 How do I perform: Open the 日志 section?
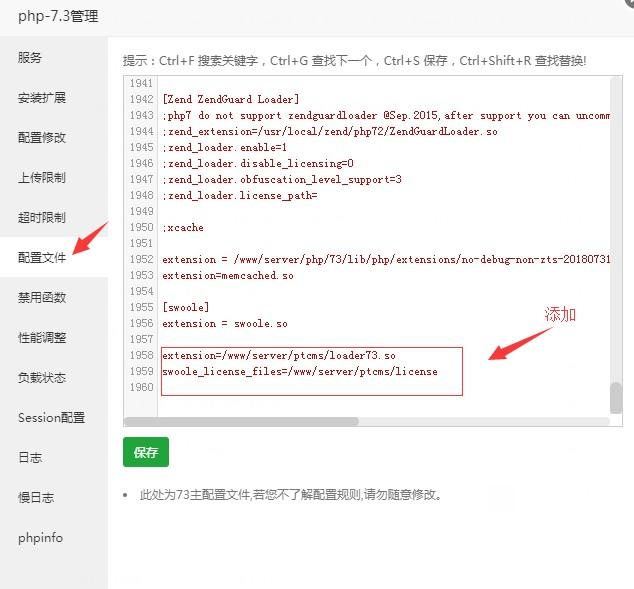point(30,458)
